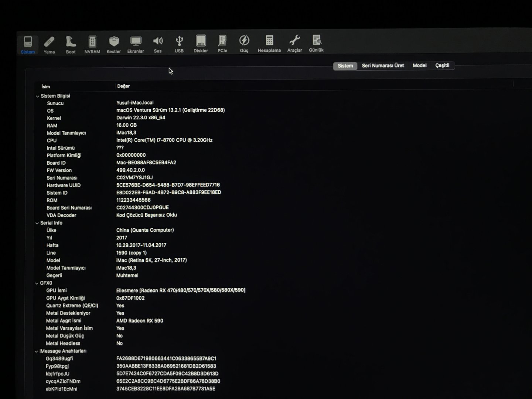Select the RAM row label
The height and width of the screenshot is (399, 532).
52,126
